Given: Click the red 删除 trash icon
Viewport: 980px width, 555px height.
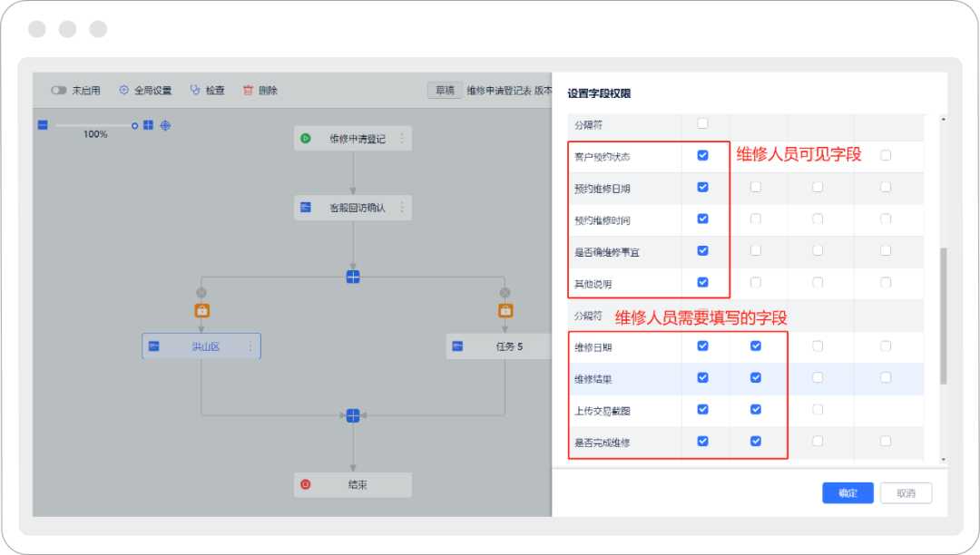Looking at the screenshot, I should tap(248, 91).
